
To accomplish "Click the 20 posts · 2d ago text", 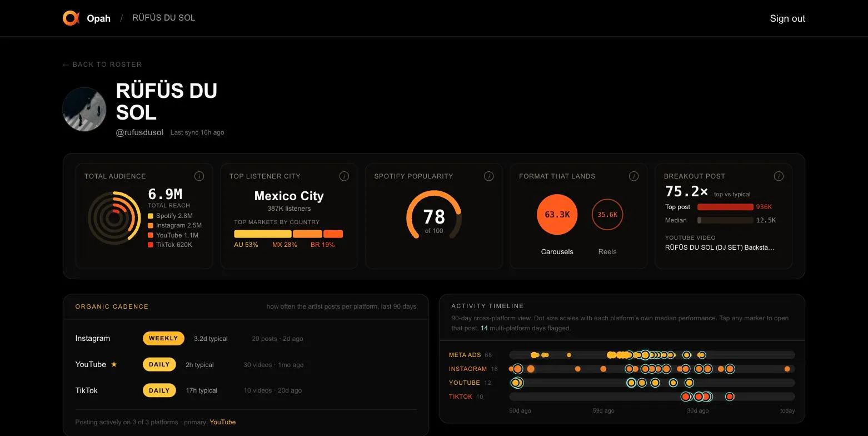I will coord(277,339).
